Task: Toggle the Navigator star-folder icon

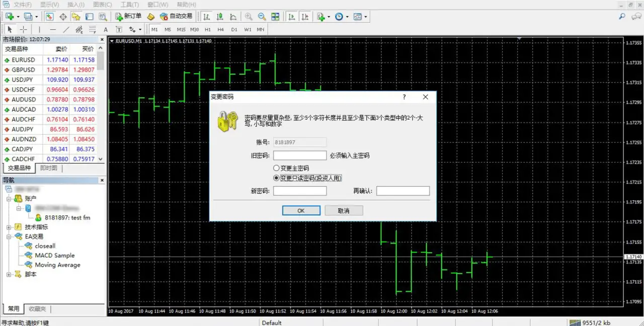Action: pyautogui.click(x=76, y=17)
